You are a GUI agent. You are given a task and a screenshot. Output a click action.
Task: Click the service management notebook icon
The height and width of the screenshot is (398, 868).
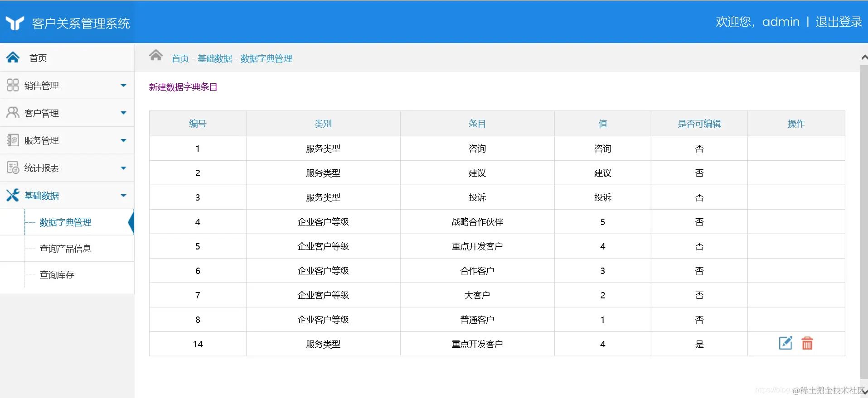click(x=13, y=140)
